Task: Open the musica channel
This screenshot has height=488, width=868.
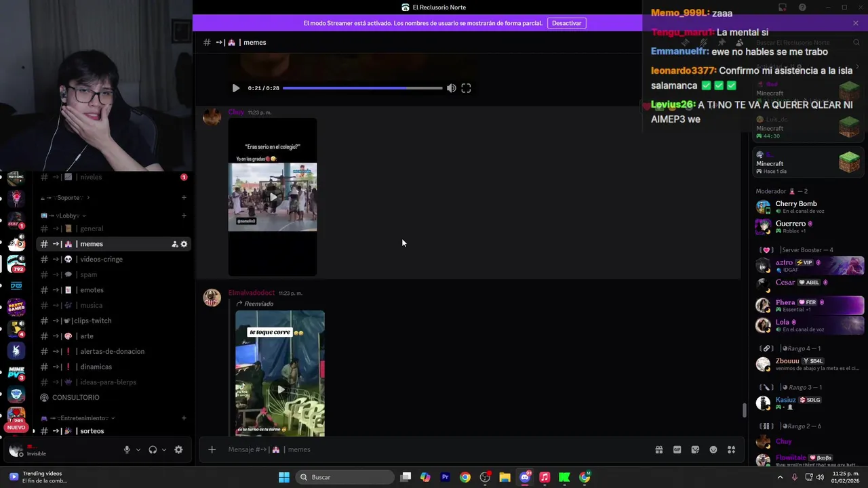Action: click(x=113, y=306)
